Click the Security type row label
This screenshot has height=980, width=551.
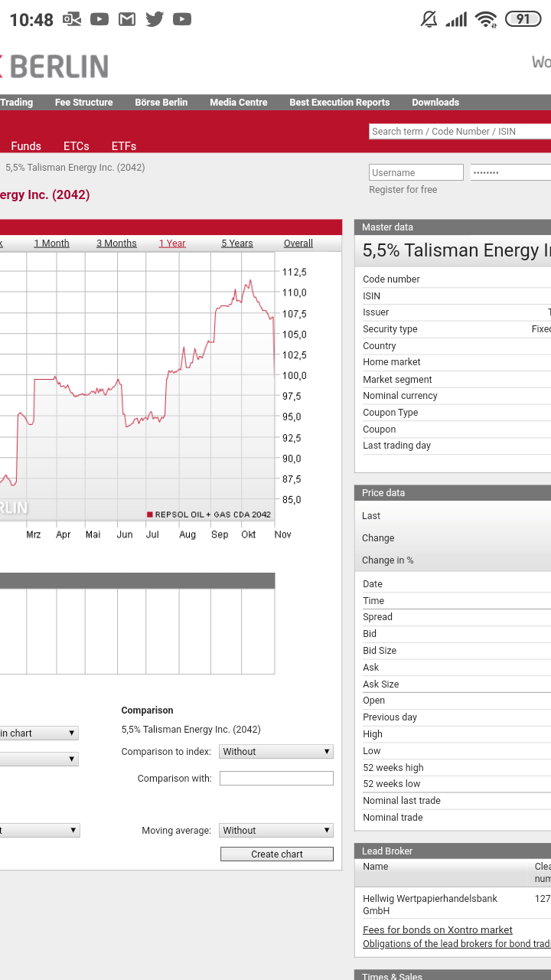click(390, 329)
